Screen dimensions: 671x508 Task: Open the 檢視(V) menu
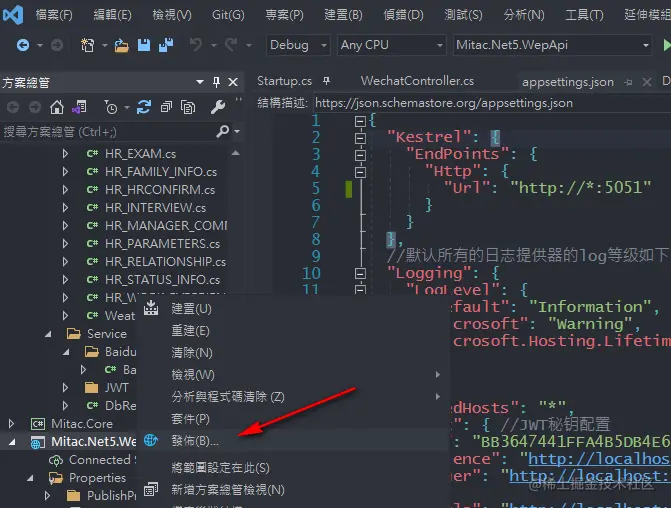pyautogui.click(x=172, y=15)
